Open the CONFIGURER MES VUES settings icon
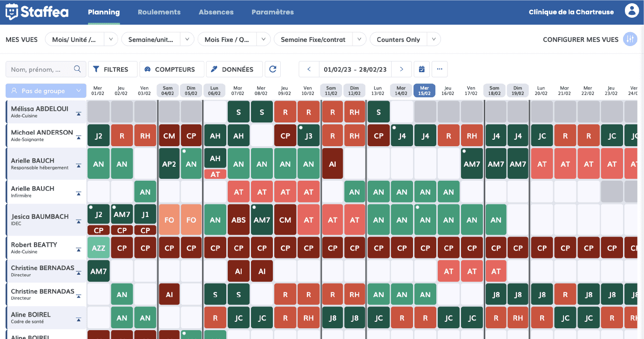This screenshot has width=644, height=339. pyautogui.click(x=630, y=40)
